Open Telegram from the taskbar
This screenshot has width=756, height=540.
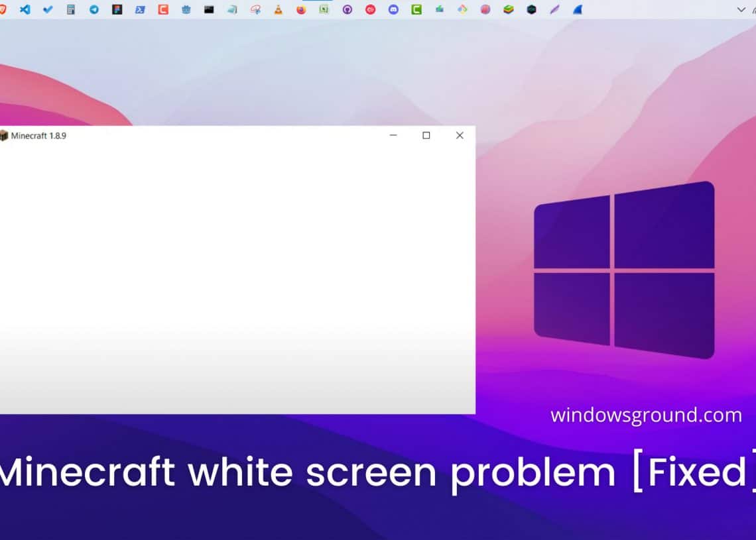(x=94, y=9)
